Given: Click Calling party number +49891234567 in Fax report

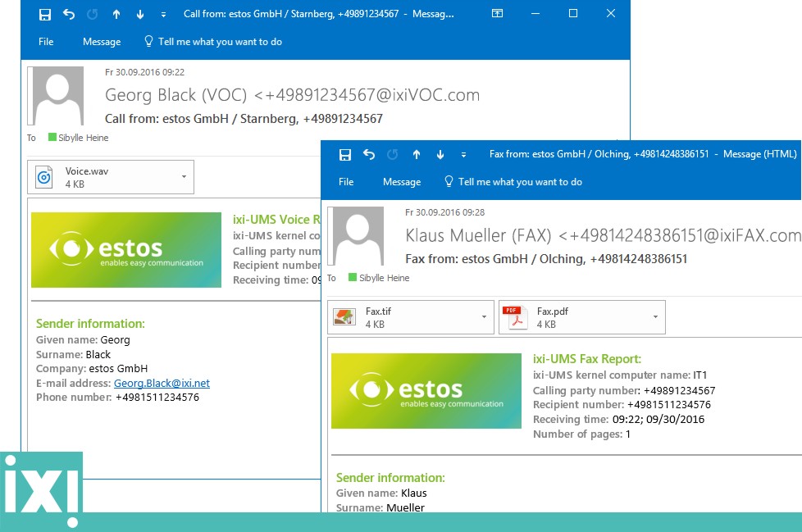Looking at the screenshot, I should pyautogui.click(x=624, y=391).
